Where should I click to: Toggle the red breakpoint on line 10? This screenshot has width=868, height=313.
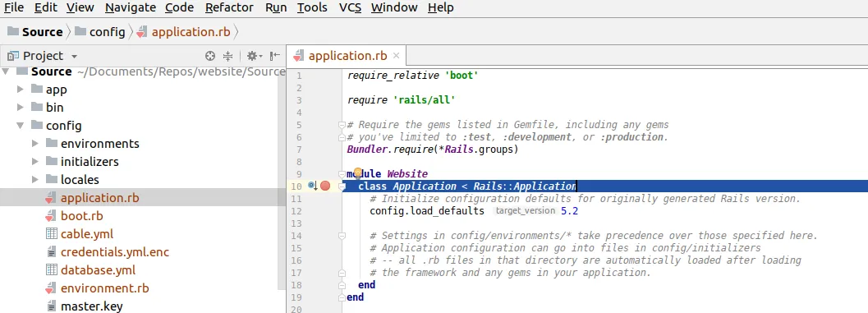325,186
